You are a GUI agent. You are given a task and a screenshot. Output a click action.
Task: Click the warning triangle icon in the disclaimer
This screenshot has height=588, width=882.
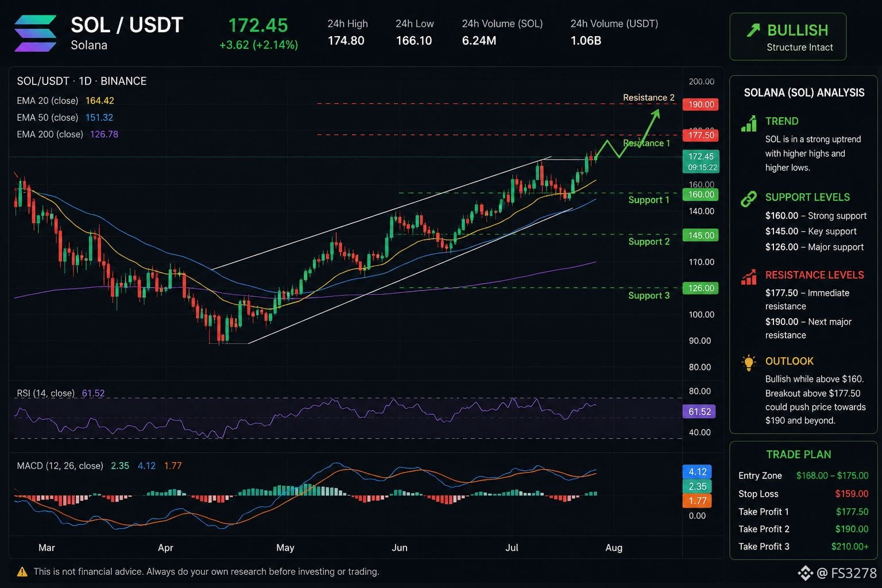click(x=22, y=572)
